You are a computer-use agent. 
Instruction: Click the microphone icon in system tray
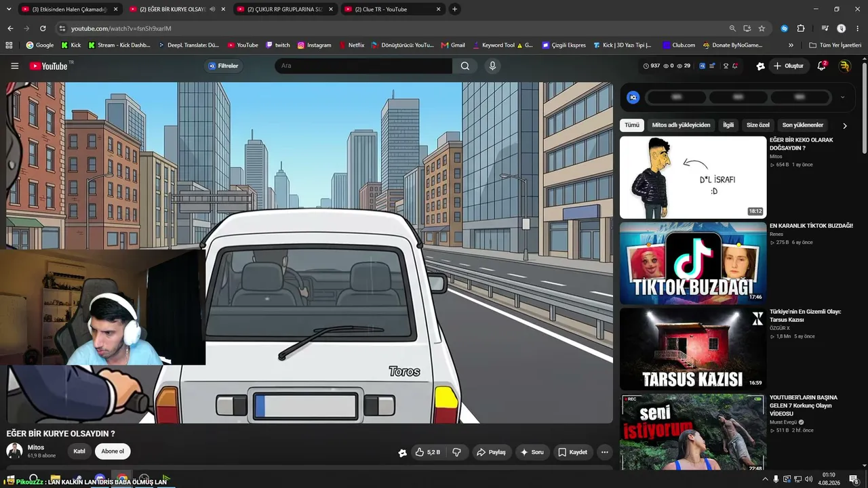coord(776,479)
